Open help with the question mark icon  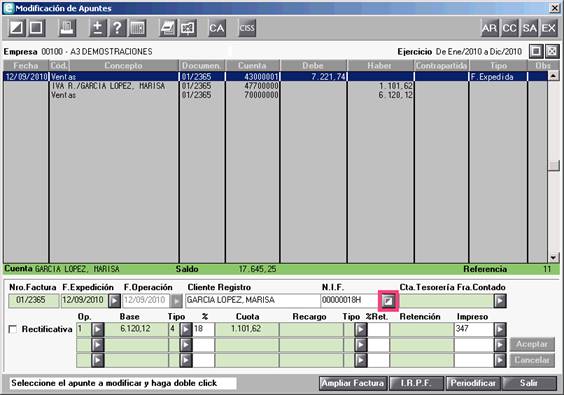(x=118, y=28)
